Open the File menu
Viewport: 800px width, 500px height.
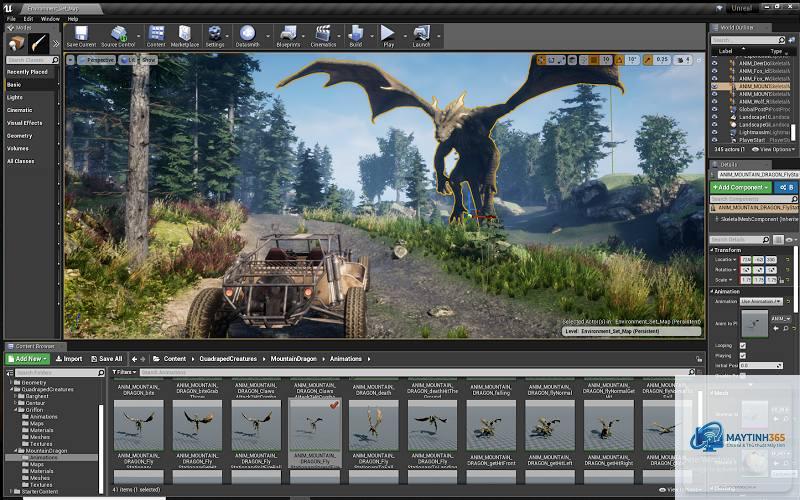[11, 19]
